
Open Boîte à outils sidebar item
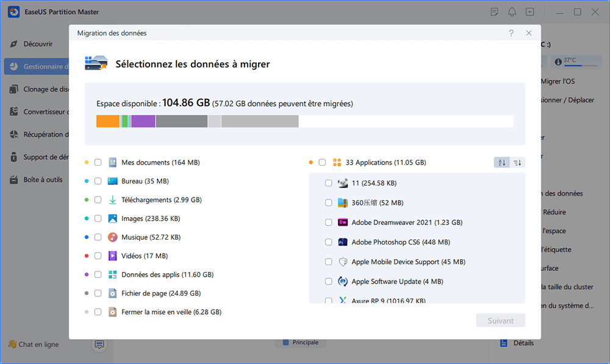pyautogui.click(x=37, y=180)
